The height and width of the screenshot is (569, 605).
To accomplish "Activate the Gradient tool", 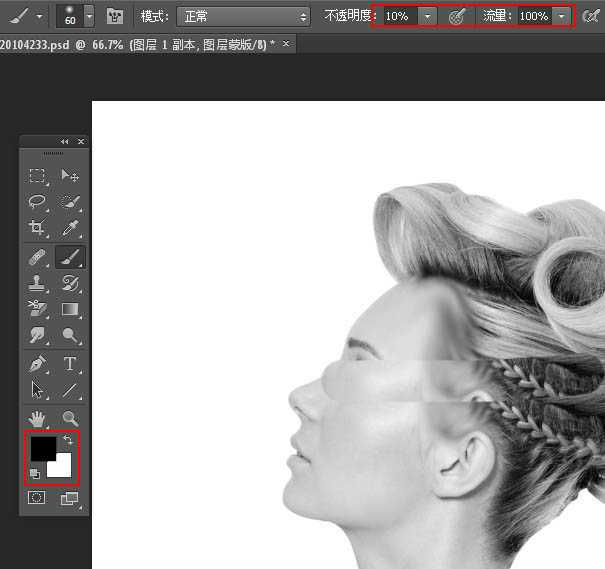I will pyautogui.click(x=70, y=310).
